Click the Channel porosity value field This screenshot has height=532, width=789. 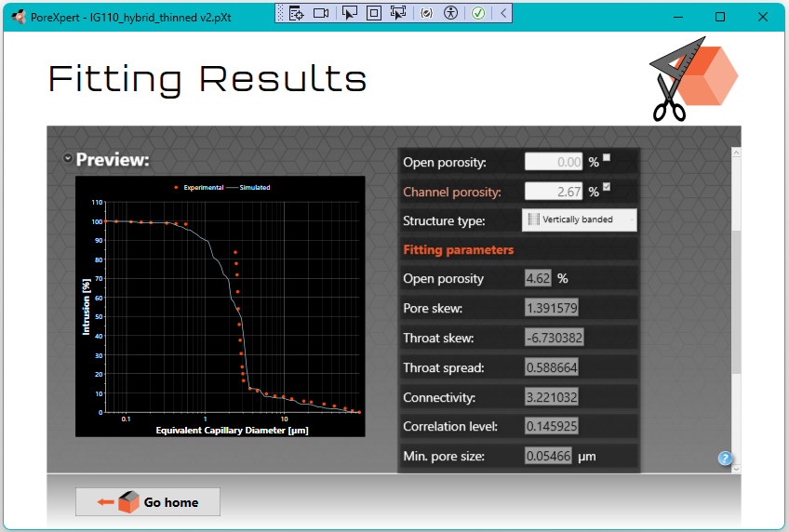point(555,192)
